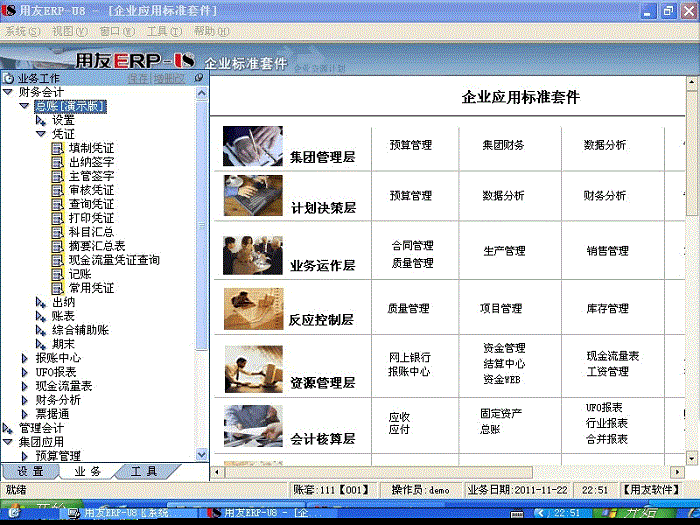Screen dimensions: 700x525
Task: Expand the 管理会计 tree node
Action: (8, 429)
